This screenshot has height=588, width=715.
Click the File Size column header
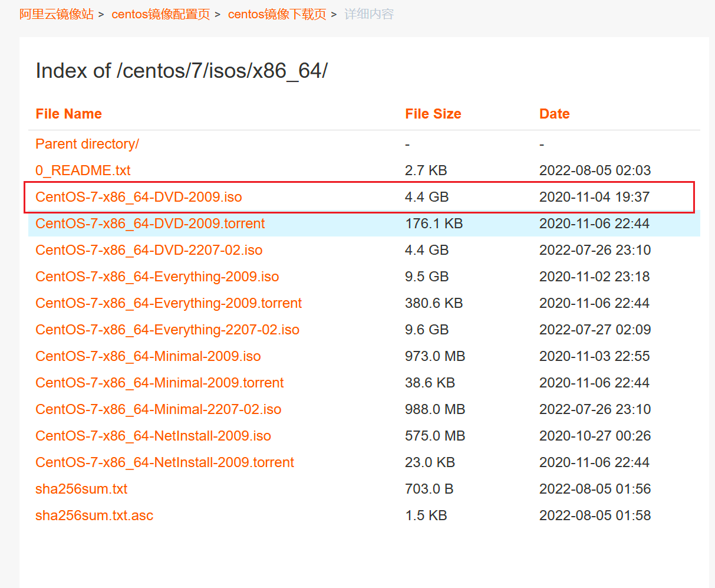pyautogui.click(x=433, y=114)
